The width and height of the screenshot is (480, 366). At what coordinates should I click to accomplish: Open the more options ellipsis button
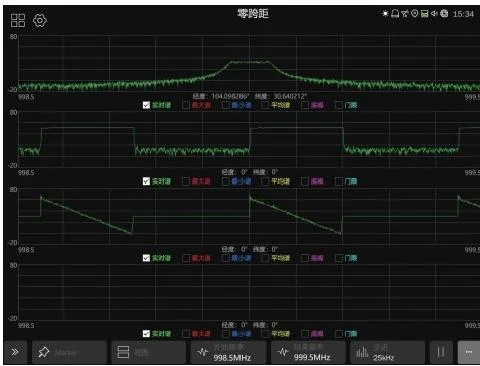coord(469,352)
